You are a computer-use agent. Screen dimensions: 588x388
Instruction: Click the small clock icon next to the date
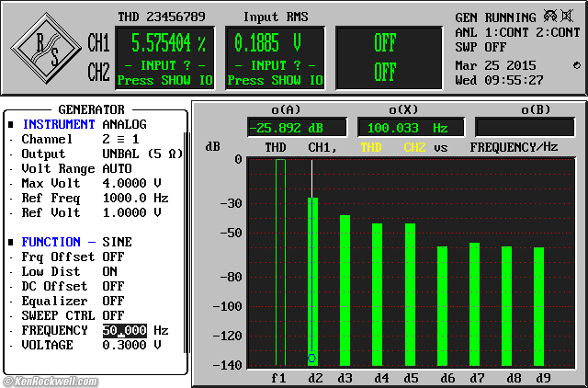[x=576, y=65]
